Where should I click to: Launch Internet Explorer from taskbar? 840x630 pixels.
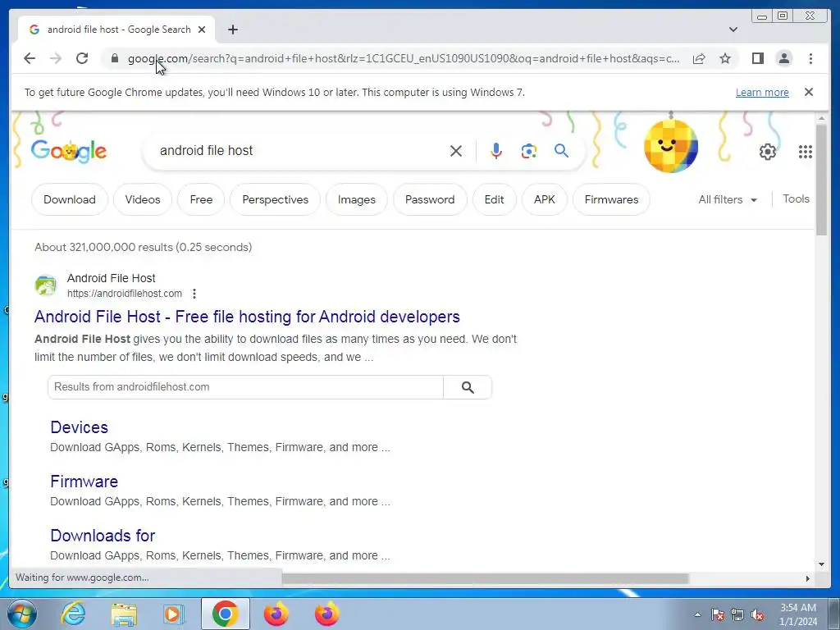pyautogui.click(x=73, y=614)
